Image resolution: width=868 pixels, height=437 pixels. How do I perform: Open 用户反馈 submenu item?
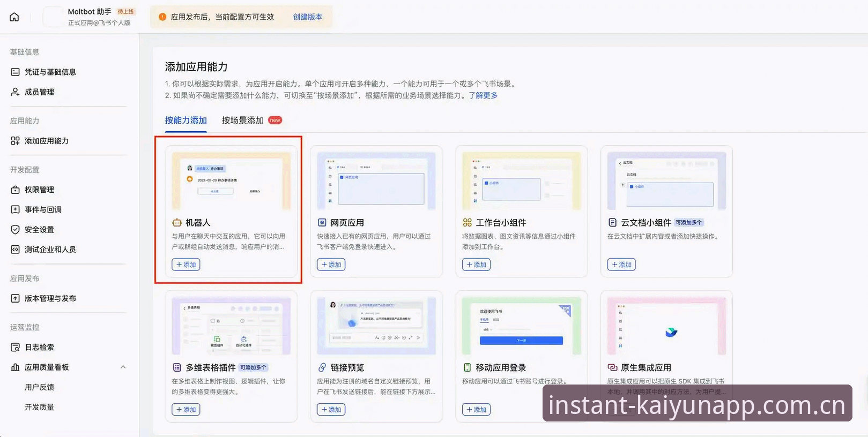click(39, 387)
